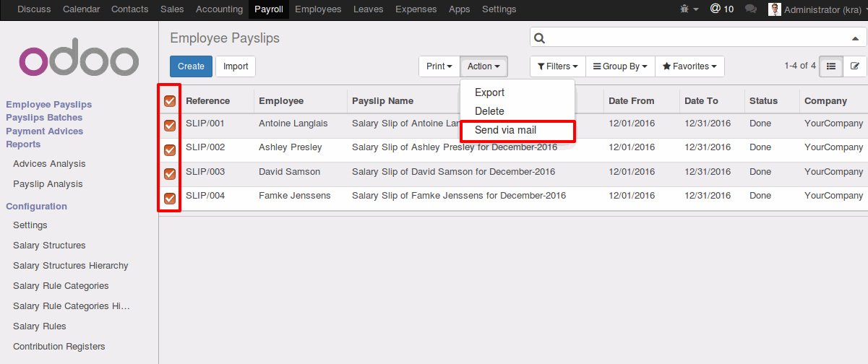This screenshot has height=364, width=868.
Task: Open Salary Rule Categories Hi… entry
Action: [x=72, y=306]
